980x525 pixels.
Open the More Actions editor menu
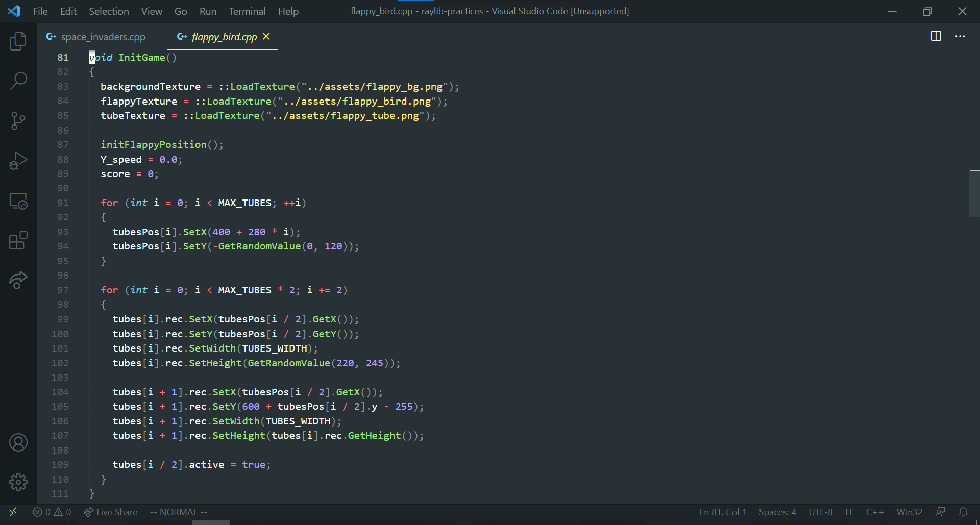[961, 36]
